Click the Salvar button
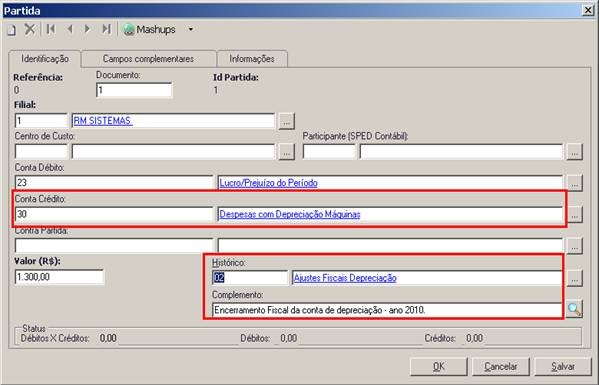 coord(563,367)
